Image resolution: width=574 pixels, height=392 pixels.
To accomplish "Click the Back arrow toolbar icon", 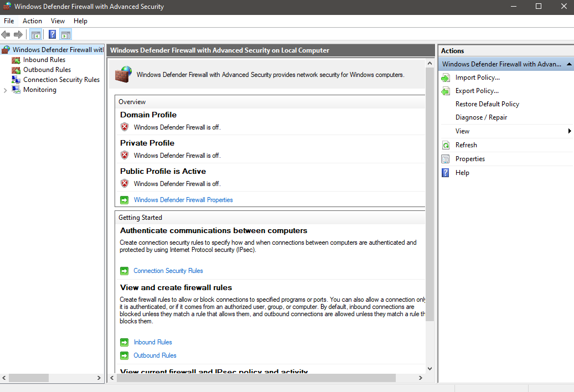I will click(x=6, y=35).
